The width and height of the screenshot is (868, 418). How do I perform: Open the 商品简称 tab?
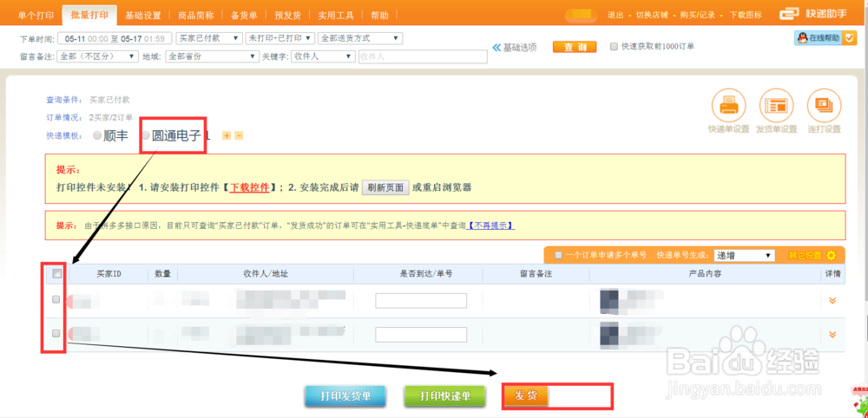196,16
